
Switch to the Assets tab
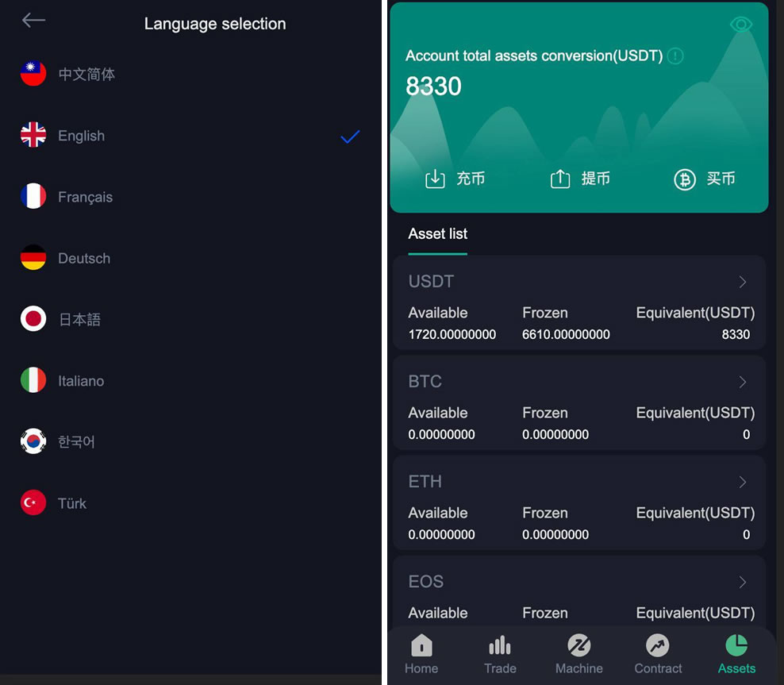736,654
